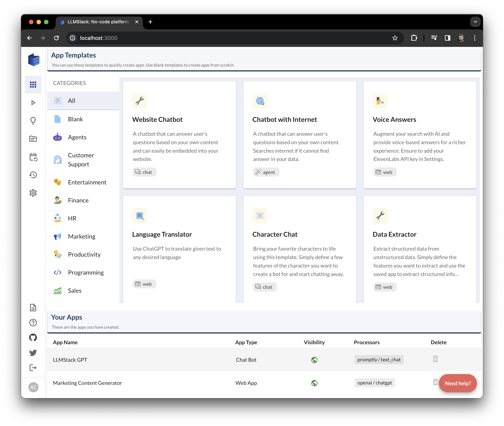Open LLMStack's GitHub page icon
504x426 pixels.
coord(33,337)
